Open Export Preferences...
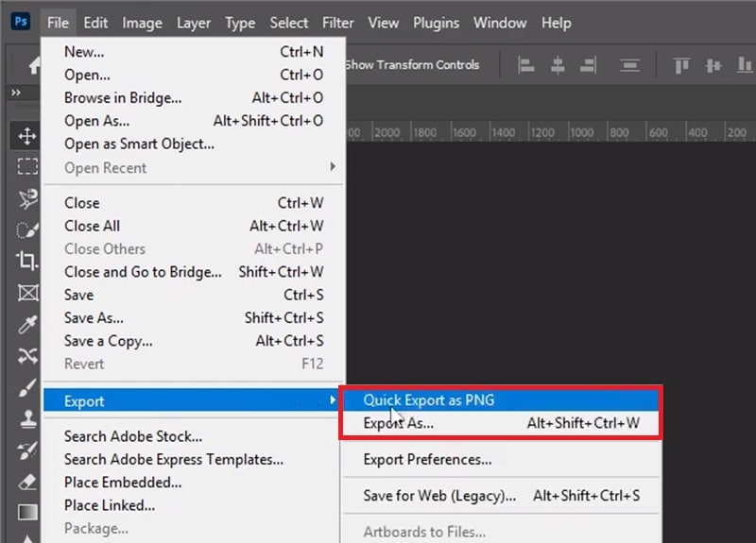This screenshot has width=756, height=543. click(501, 459)
